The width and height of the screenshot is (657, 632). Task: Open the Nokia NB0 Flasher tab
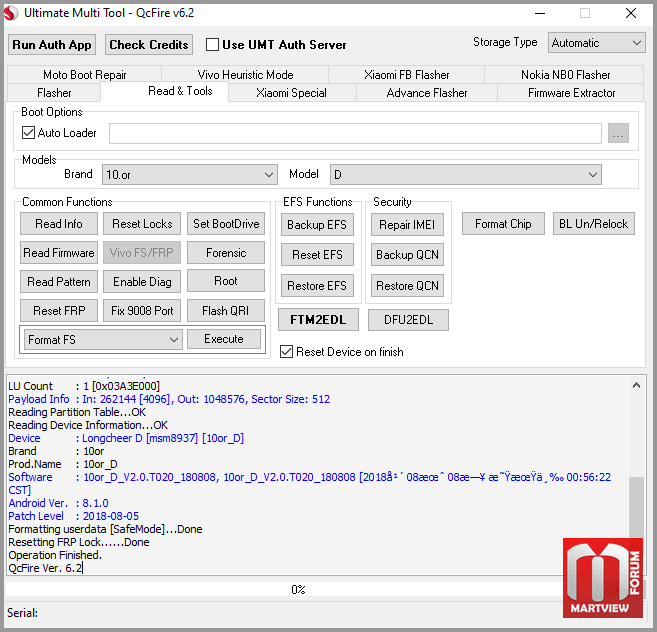coord(565,75)
